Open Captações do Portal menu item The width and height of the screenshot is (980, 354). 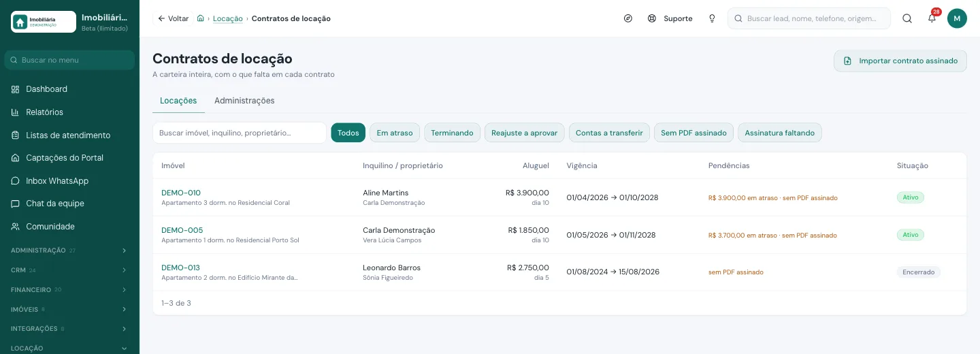click(x=69, y=158)
